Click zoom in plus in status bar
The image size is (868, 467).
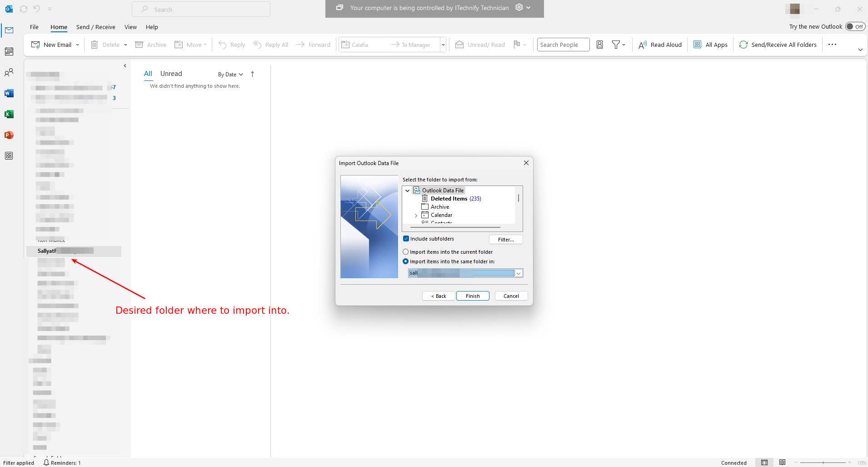[849, 462]
